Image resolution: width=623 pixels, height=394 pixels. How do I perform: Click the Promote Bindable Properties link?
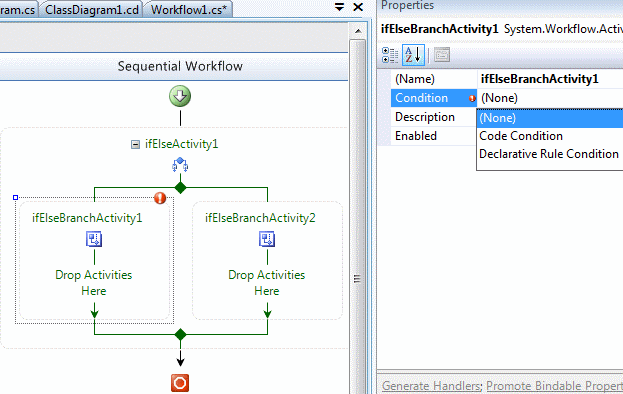click(x=554, y=386)
